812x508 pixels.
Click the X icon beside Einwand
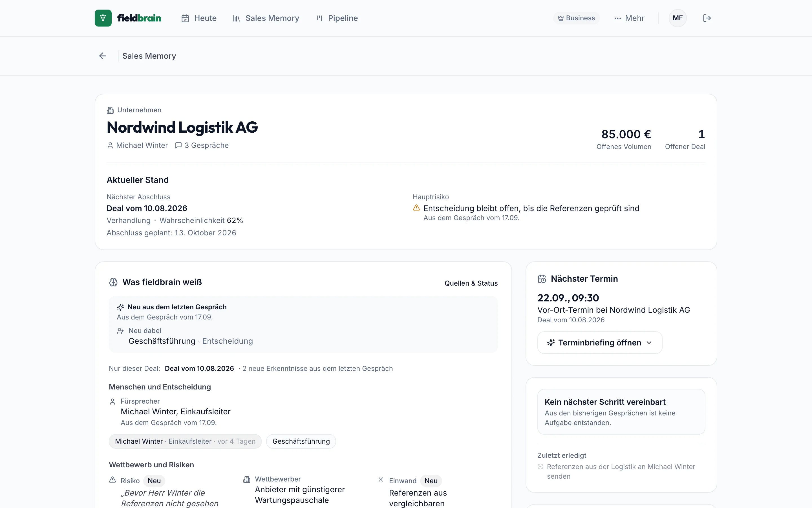click(x=381, y=480)
